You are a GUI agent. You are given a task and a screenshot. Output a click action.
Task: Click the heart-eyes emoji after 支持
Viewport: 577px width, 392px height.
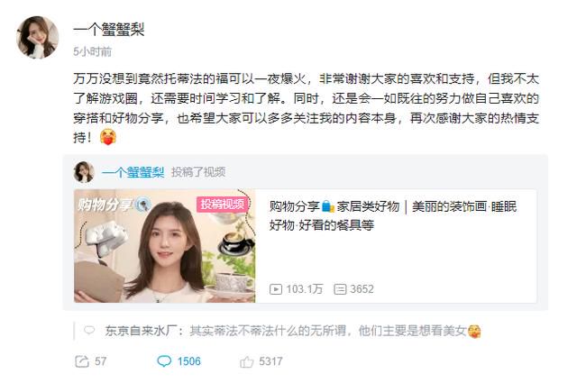pos(108,137)
